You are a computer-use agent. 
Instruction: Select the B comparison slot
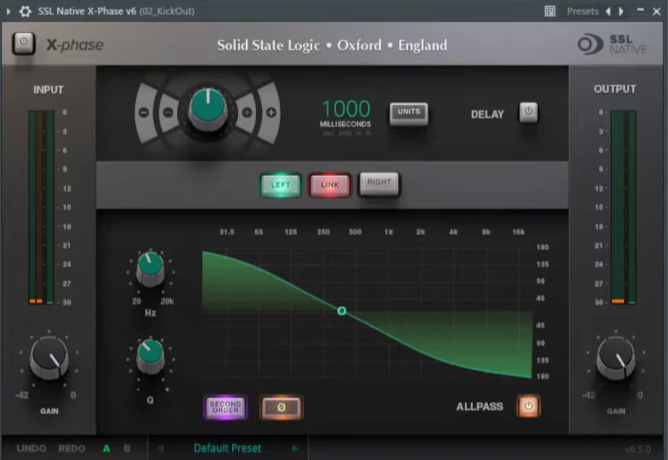tap(127, 448)
